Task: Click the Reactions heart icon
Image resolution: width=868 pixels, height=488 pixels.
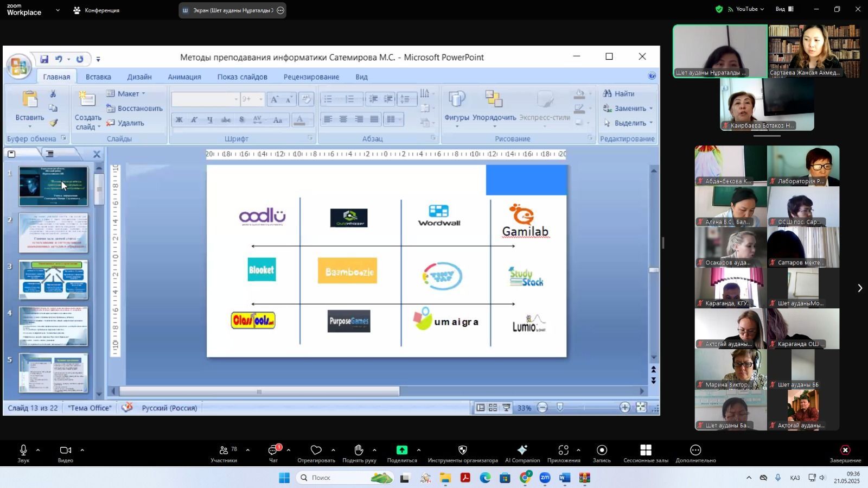Action: tap(316, 450)
